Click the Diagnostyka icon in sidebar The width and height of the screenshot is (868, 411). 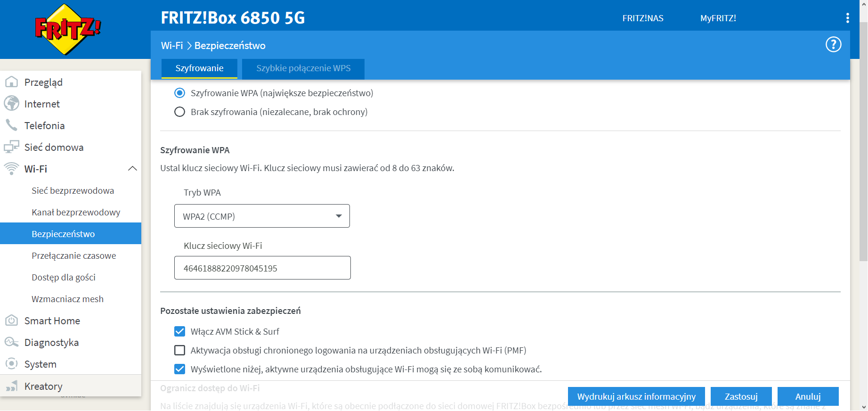pos(11,342)
